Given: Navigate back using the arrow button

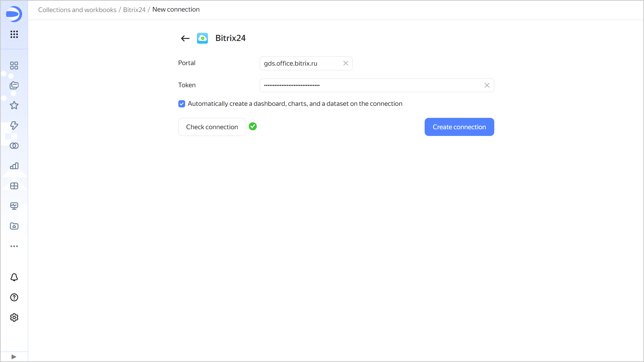Looking at the screenshot, I should [x=185, y=38].
